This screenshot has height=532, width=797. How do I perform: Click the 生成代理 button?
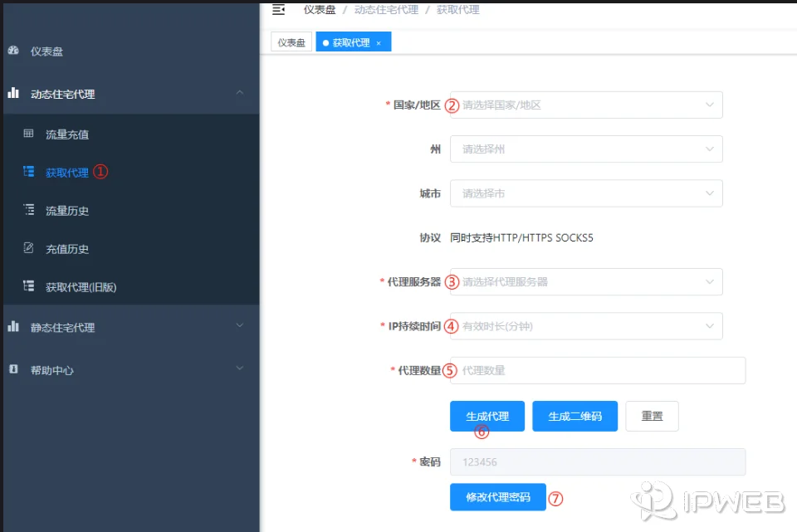[487, 416]
